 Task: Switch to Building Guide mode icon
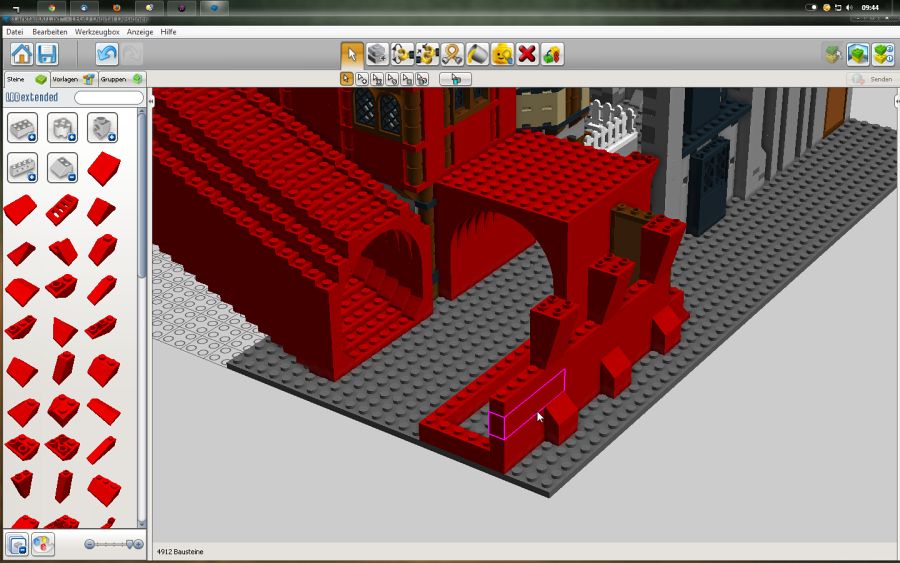click(883, 54)
